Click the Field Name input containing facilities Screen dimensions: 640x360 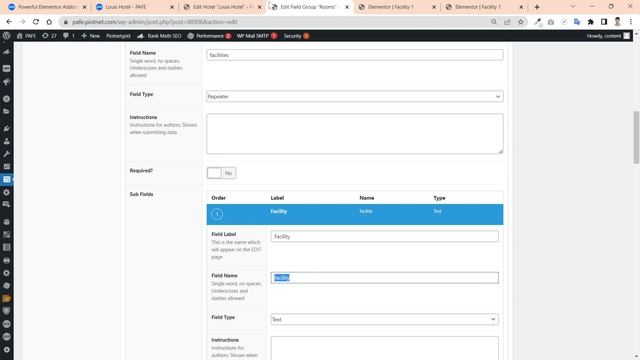(355, 55)
